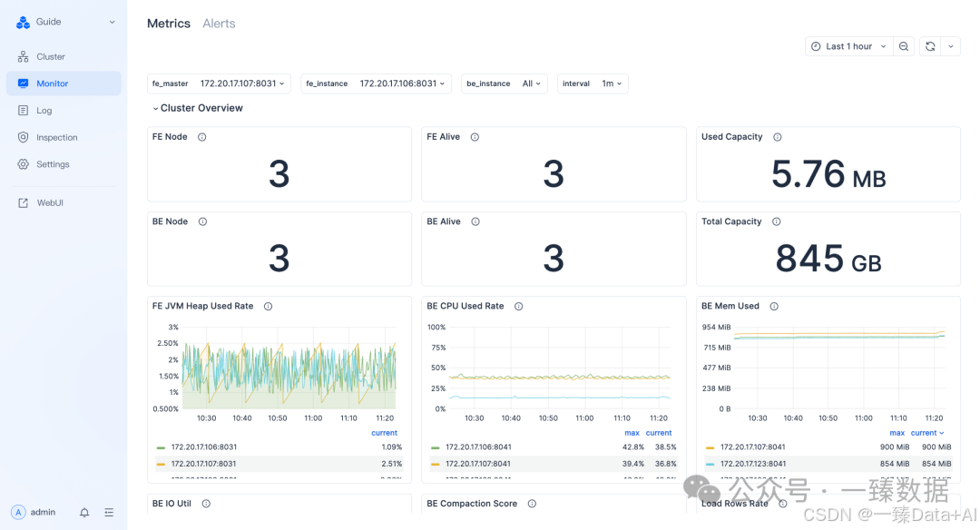Sort BE CPU legend by current

659,433
